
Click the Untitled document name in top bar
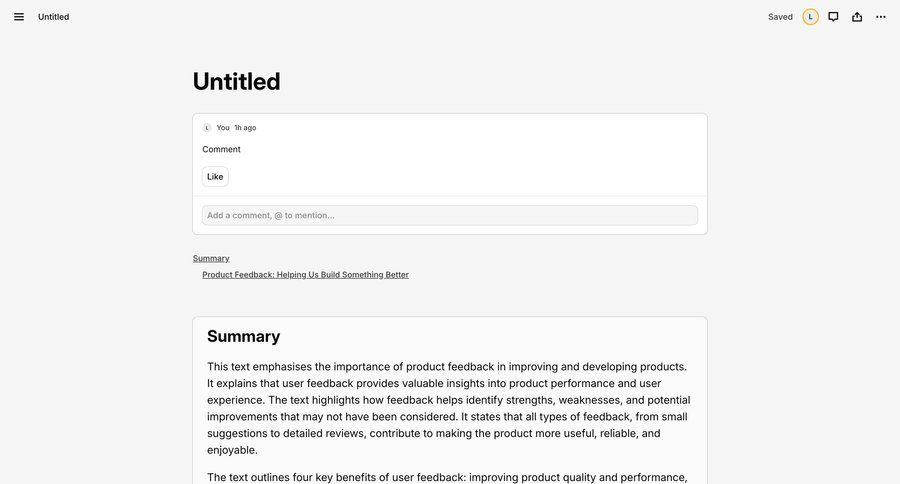tap(54, 17)
